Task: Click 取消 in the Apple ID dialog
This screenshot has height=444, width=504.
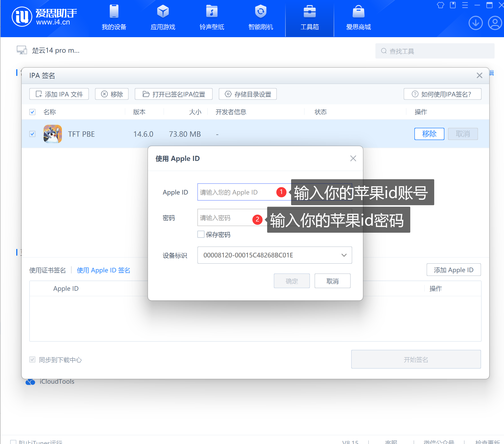Action: pos(332,281)
